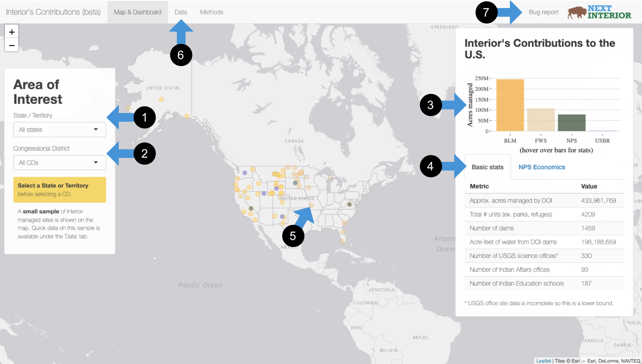
Task: Expand the State / Territory selector
Action: [59, 130]
